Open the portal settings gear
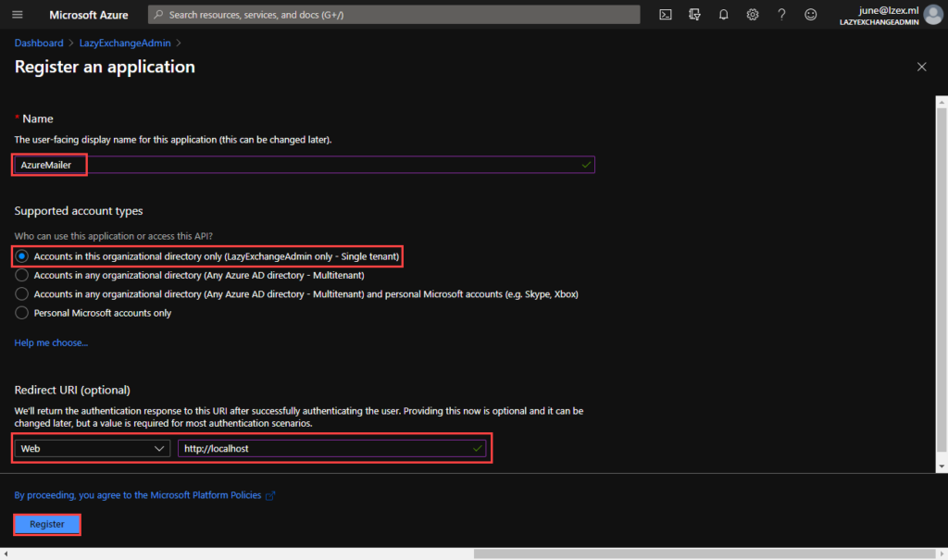The height and width of the screenshot is (560, 948). tap(753, 15)
